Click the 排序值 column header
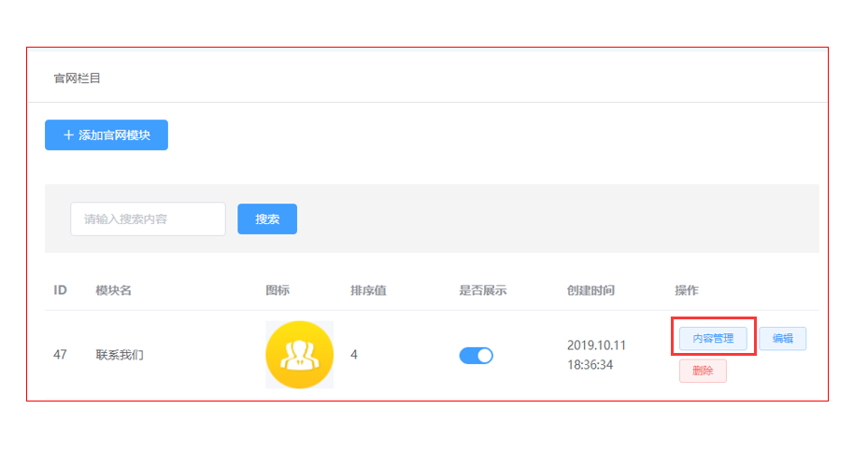This screenshot has height=451, width=868. point(368,290)
